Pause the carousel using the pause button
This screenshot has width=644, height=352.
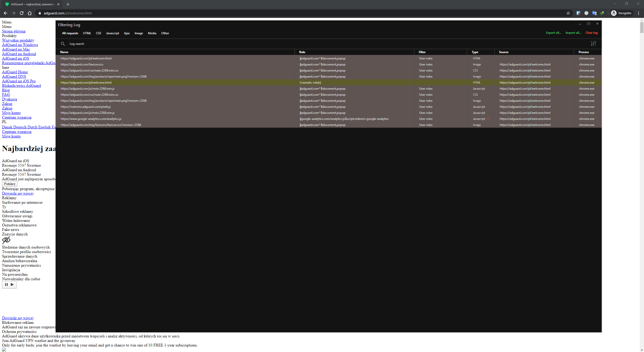(6, 285)
